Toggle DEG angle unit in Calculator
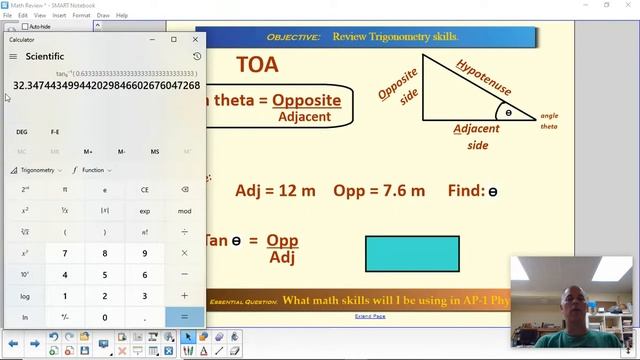 (x=22, y=132)
